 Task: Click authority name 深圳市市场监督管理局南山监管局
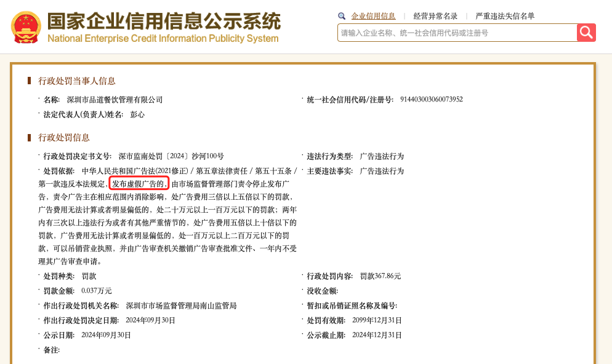[181, 306]
